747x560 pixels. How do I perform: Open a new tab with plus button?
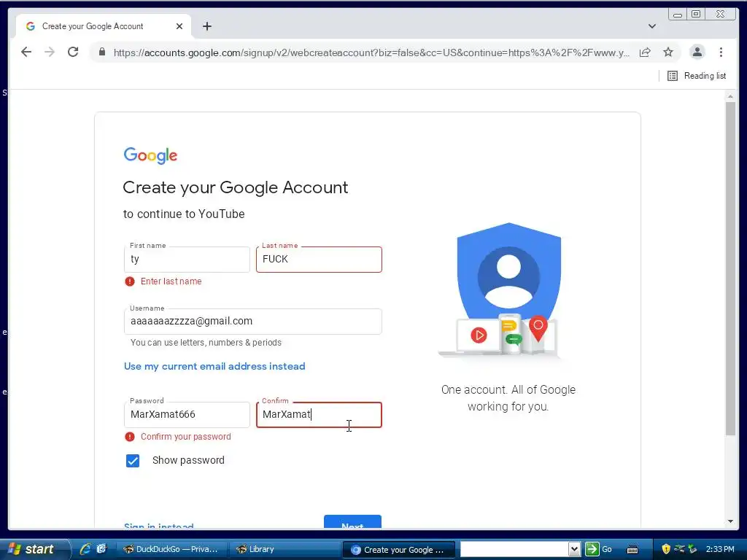206,26
